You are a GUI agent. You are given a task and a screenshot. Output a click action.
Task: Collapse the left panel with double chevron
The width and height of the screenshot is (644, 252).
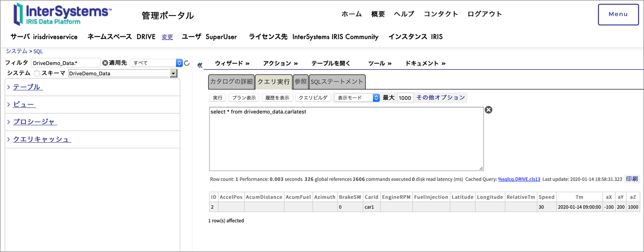[200, 65]
